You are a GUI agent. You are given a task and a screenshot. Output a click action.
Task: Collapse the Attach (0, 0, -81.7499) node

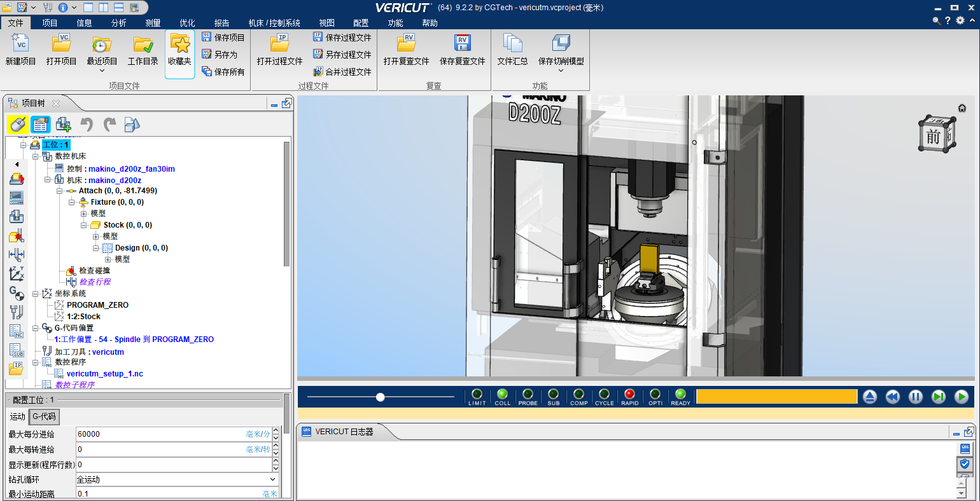(x=60, y=191)
